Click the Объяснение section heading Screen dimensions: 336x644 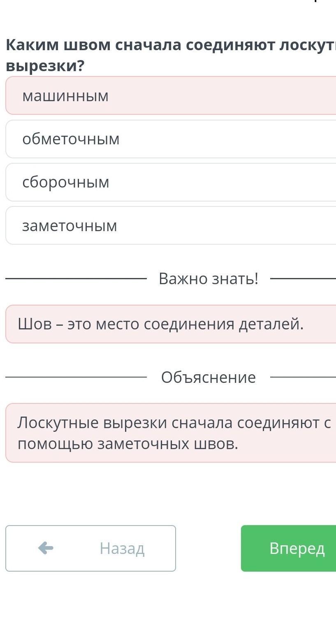209,377
